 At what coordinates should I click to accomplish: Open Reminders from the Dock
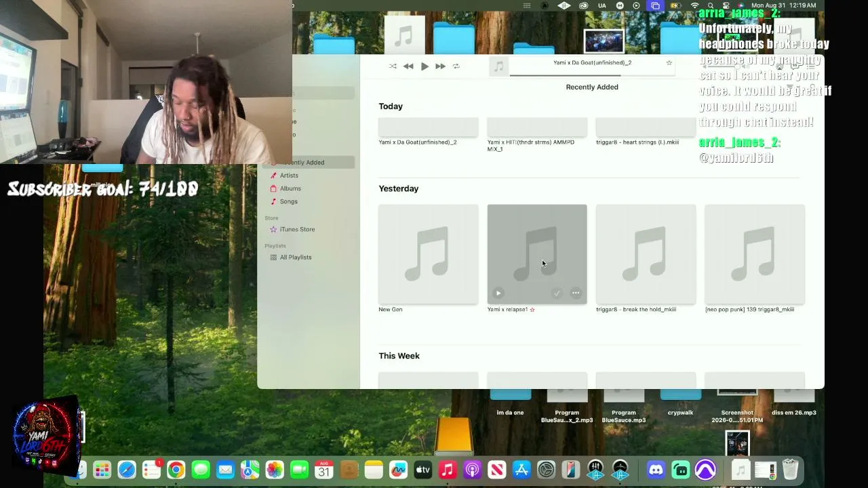point(151,470)
